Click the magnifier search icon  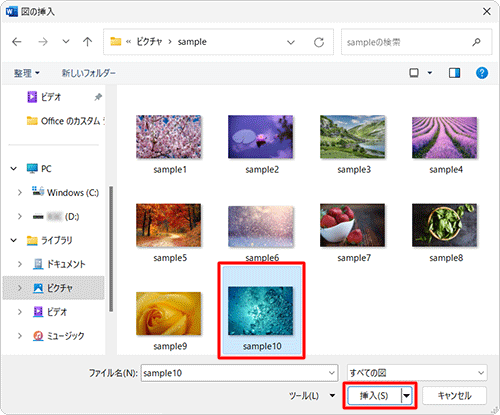(x=477, y=42)
